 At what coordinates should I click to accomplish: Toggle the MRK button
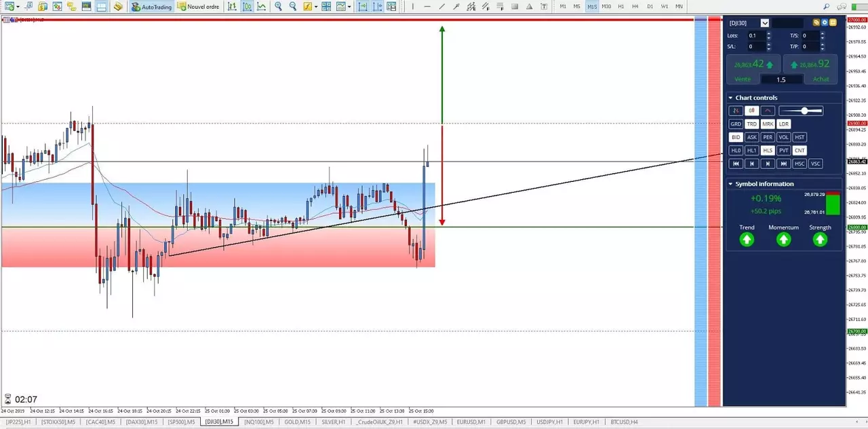(x=768, y=124)
